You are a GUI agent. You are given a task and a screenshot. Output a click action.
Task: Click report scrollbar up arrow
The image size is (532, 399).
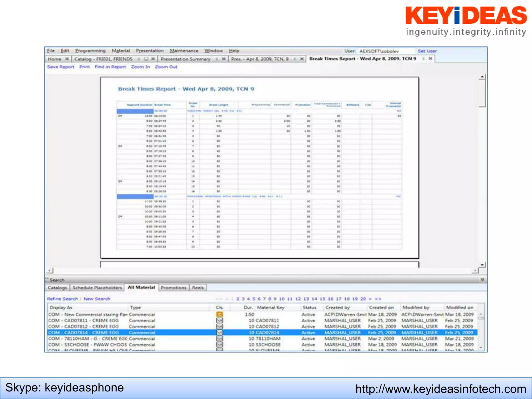point(482,77)
